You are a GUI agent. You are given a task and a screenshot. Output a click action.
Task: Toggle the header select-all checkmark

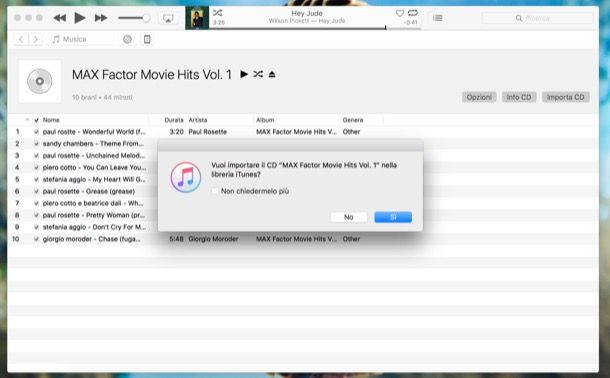[37, 120]
